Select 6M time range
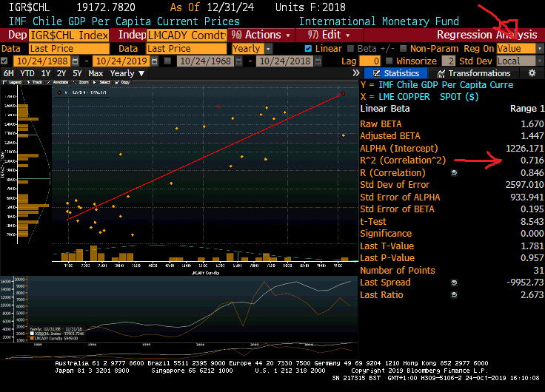The image size is (545, 392). coord(8,74)
